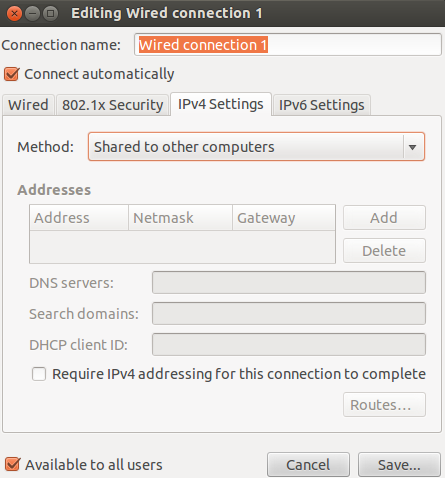Toggle Available to all users checkbox
The image size is (445, 478).
click(12, 464)
